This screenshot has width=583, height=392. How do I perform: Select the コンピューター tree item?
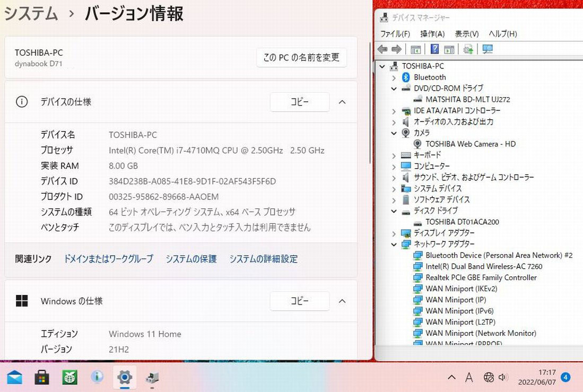(x=432, y=166)
